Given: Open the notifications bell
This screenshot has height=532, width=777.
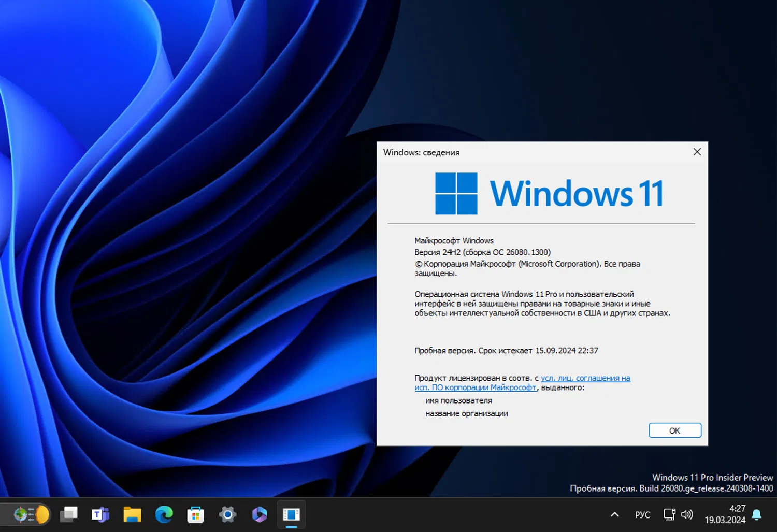Looking at the screenshot, I should 756,514.
